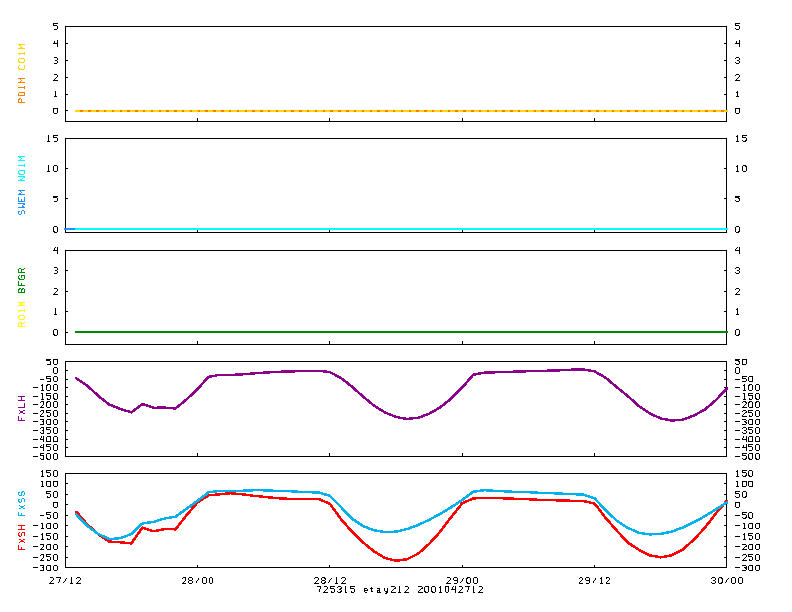This screenshot has width=792, height=612.
Task: Select the cyan N01M axis label
Action: (21, 169)
